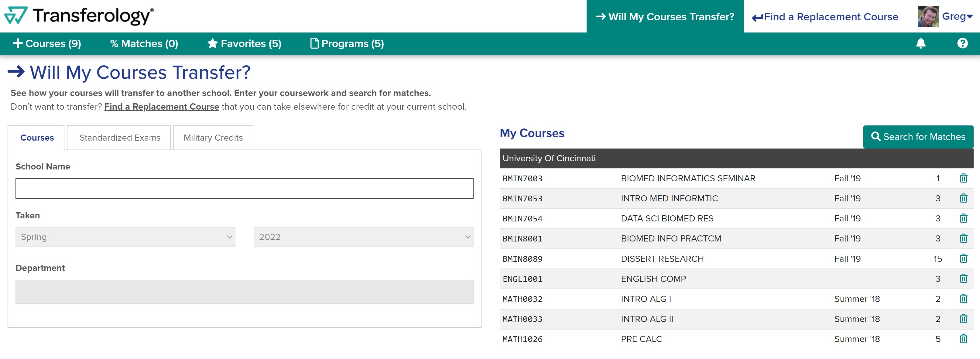Delete MATH0032 INTRO ALG I row
This screenshot has height=359, width=980.
point(963,299)
